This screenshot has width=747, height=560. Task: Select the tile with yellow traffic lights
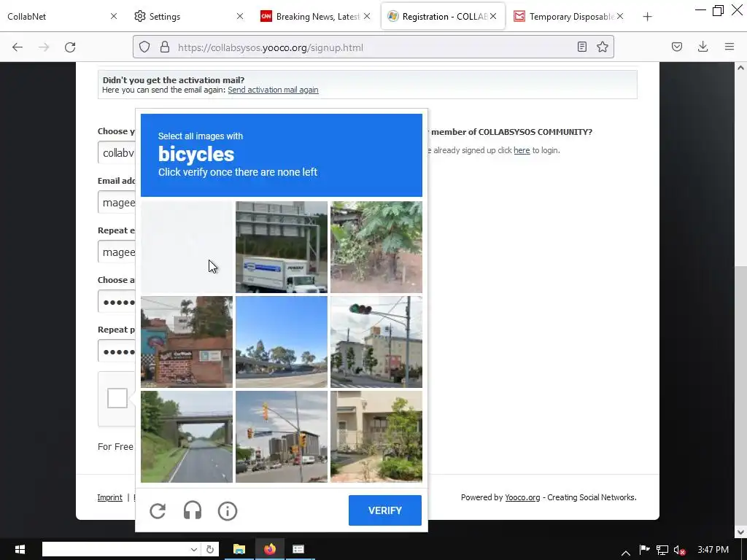[282, 437]
